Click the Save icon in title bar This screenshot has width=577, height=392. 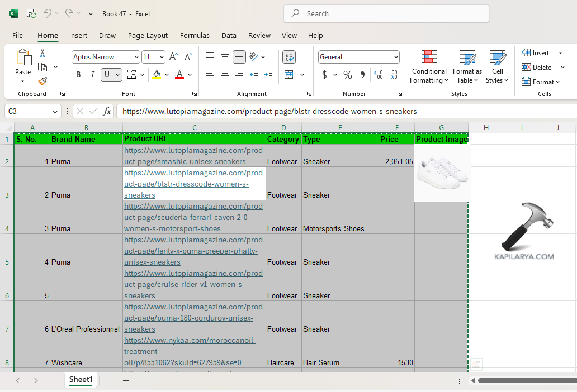click(x=31, y=13)
